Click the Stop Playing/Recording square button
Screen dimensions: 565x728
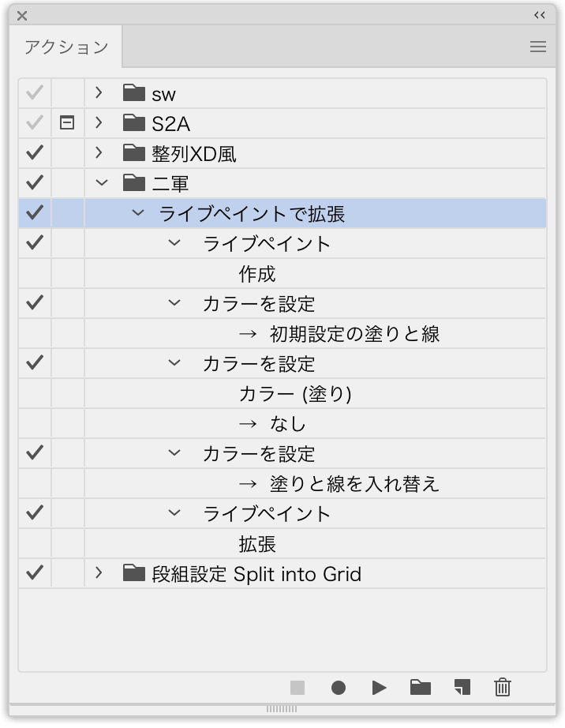click(x=297, y=688)
